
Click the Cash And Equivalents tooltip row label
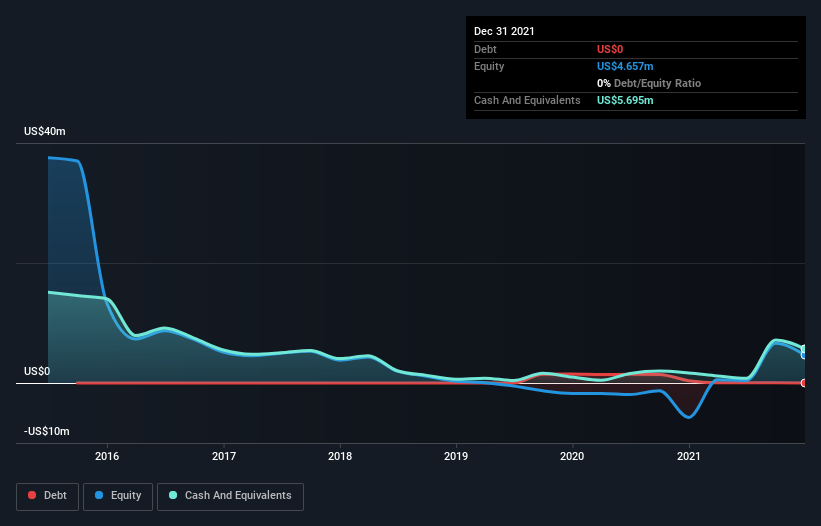pos(527,100)
